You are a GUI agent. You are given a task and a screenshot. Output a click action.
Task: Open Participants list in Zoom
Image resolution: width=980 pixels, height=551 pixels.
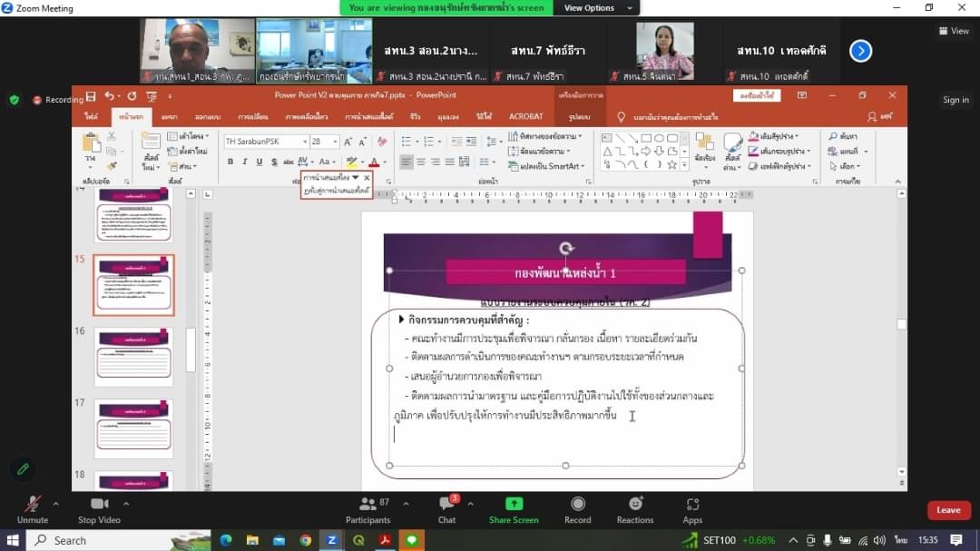[368, 510]
